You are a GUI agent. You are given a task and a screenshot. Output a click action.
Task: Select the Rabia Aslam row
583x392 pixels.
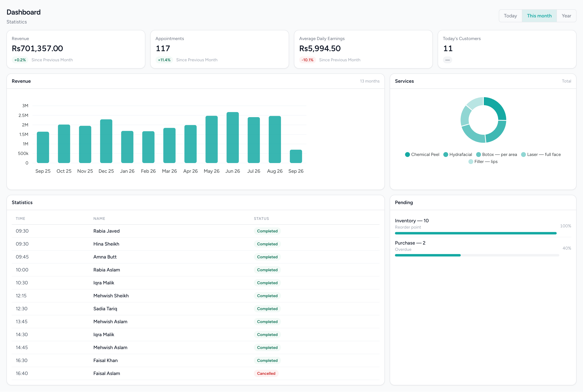click(x=195, y=270)
